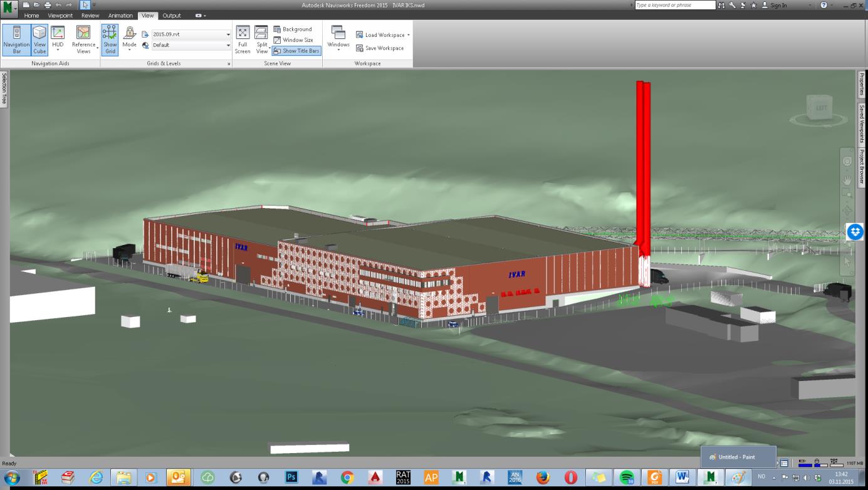Viewport: 868px width, 490px height.
Task: Click the Redo quick access icon
Action: pos(68,5)
